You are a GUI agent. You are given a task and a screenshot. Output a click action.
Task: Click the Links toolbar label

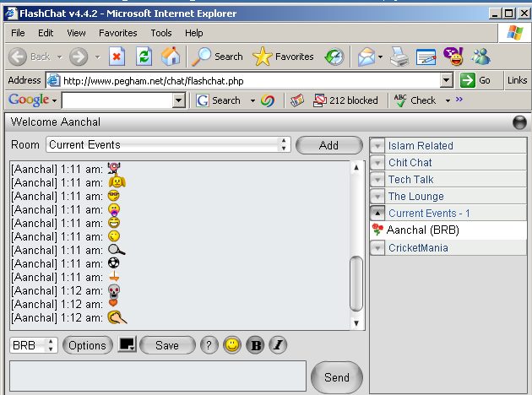click(517, 80)
